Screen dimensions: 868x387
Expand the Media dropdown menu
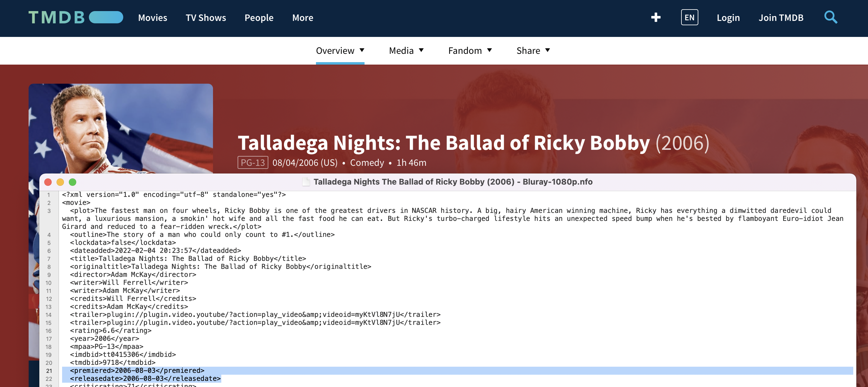click(x=406, y=50)
